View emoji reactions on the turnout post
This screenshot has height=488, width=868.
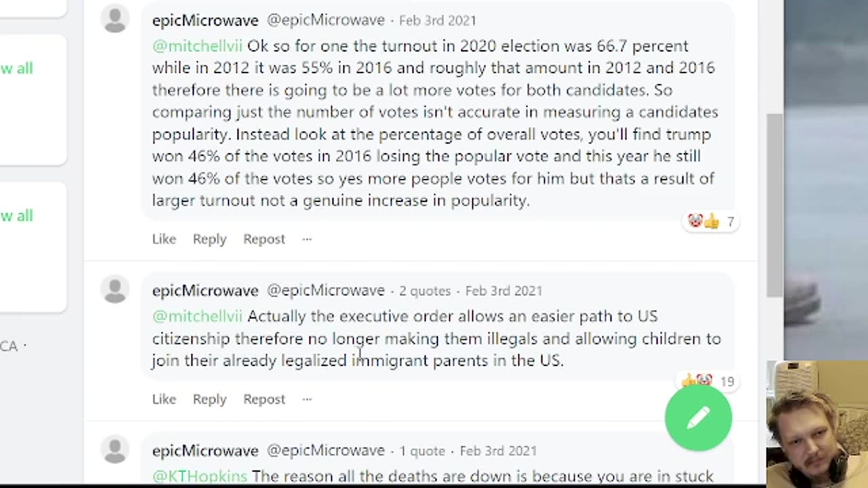coord(711,222)
